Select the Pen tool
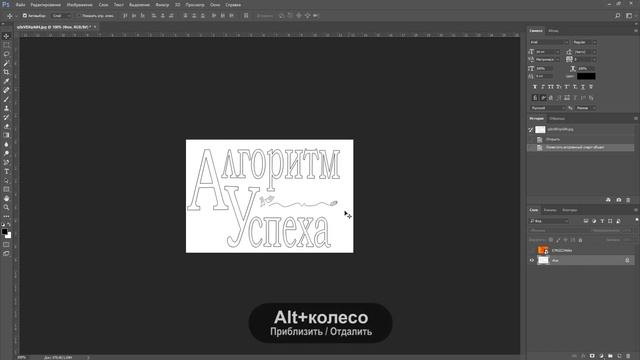Screen dimensions: 640x360 [x=6, y=162]
